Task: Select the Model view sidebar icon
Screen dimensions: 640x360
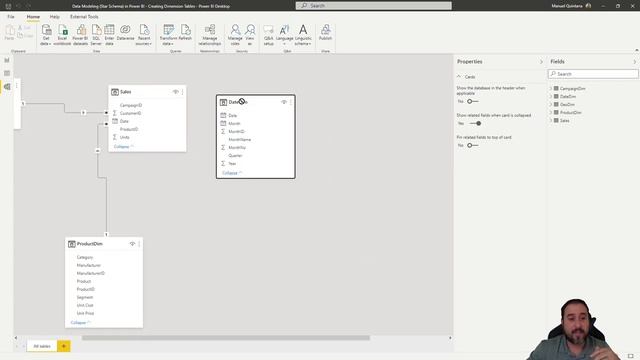Action: tap(7, 87)
